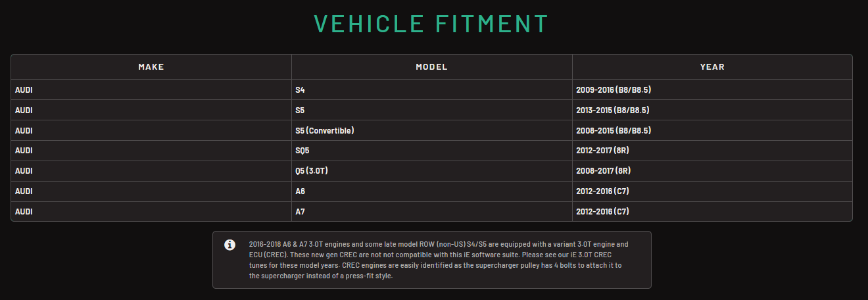
Task: Select the A7 model cell
Action: pos(301,212)
